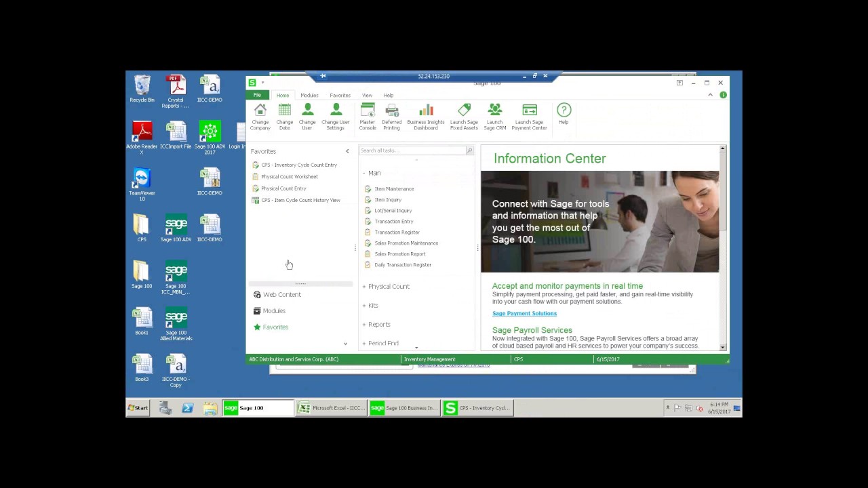Open Lot/Serial Inquiry task
The height and width of the screenshot is (488, 868).
point(388,210)
